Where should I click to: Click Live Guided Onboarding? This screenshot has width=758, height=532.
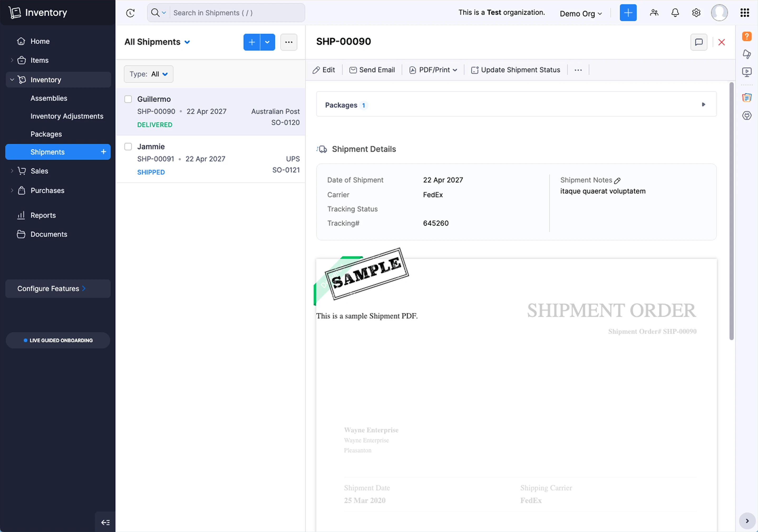tap(58, 340)
